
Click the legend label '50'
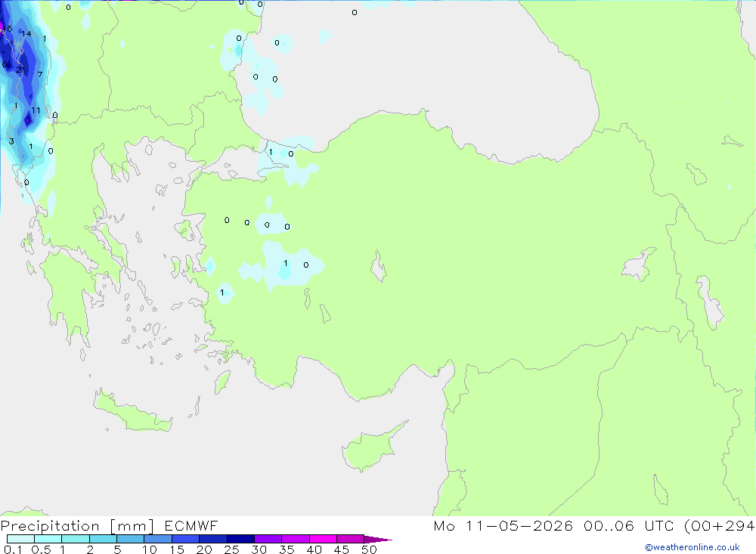[x=369, y=549]
